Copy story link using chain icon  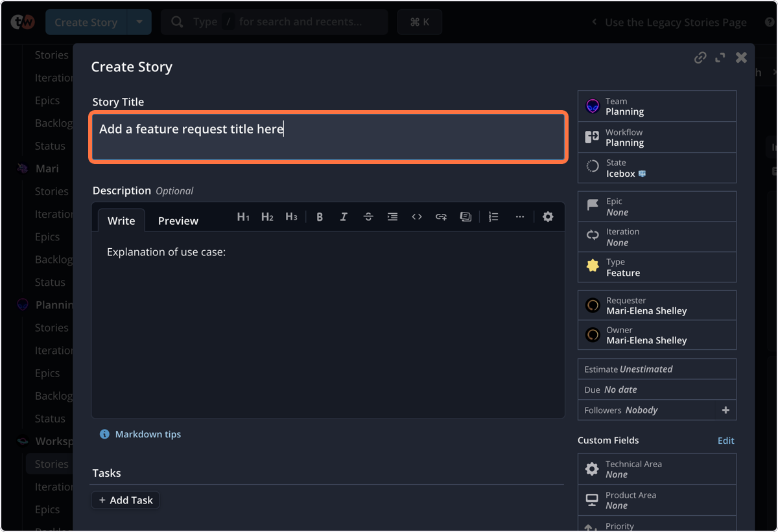pos(700,58)
